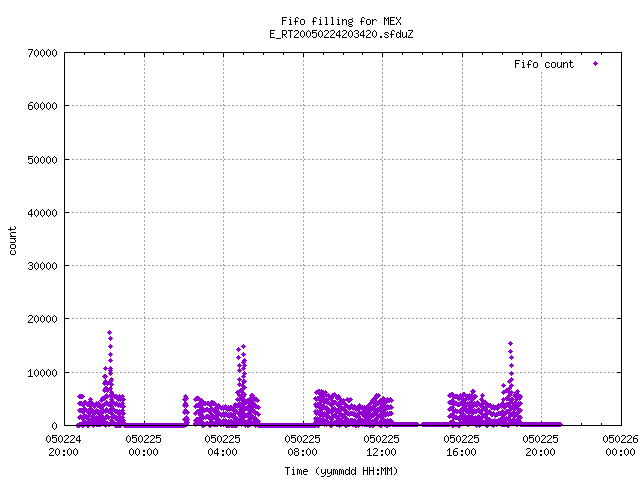Click the x-axis label 'Time (yymmdd HH:MM)'
The height and width of the screenshot is (480, 640).
(341, 471)
